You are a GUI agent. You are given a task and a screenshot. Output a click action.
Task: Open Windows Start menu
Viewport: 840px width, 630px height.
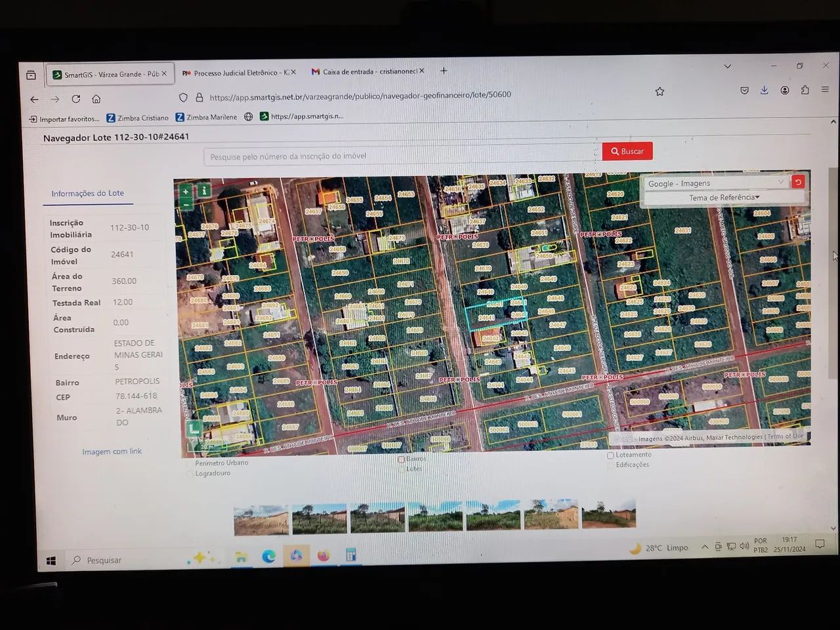51,560
